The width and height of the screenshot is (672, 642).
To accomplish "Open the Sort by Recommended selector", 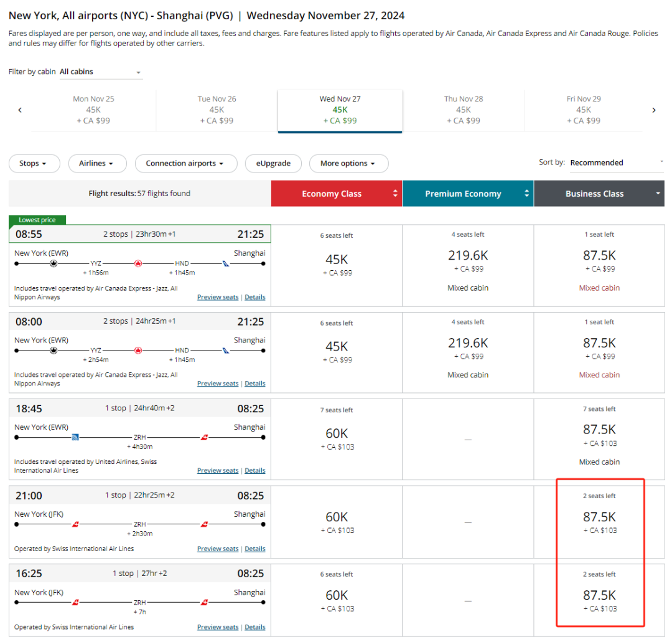I will coord(616,163).
